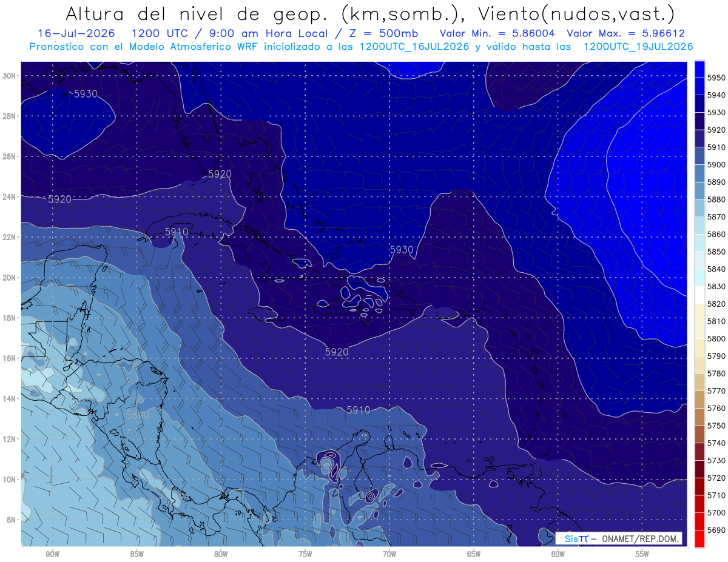The width and height of the screenshot is (728, 562).
Task: Click the legend value '5800'
Action: click(x=716, y=338)
